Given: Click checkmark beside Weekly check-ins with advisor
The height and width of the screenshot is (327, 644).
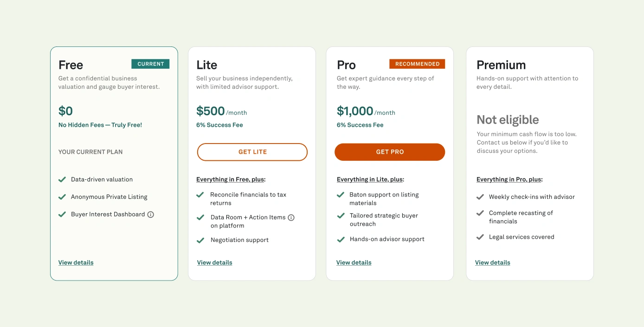Looking at the screenshot, I should coord(480,197).
